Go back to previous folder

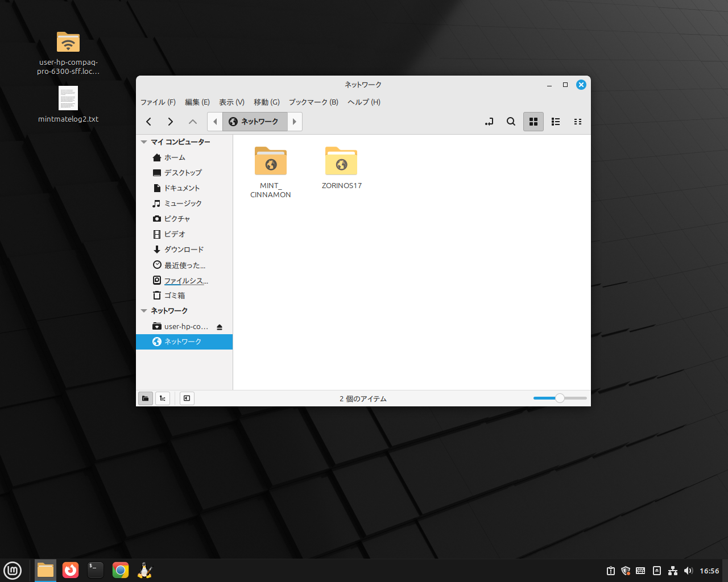pyautogui.click(x=149, y=122)
